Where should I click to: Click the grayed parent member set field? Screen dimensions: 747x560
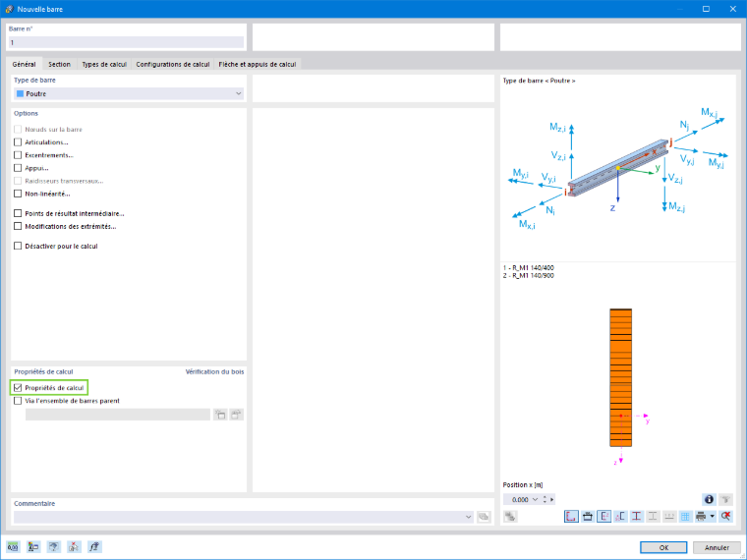(x=118, y=415)
